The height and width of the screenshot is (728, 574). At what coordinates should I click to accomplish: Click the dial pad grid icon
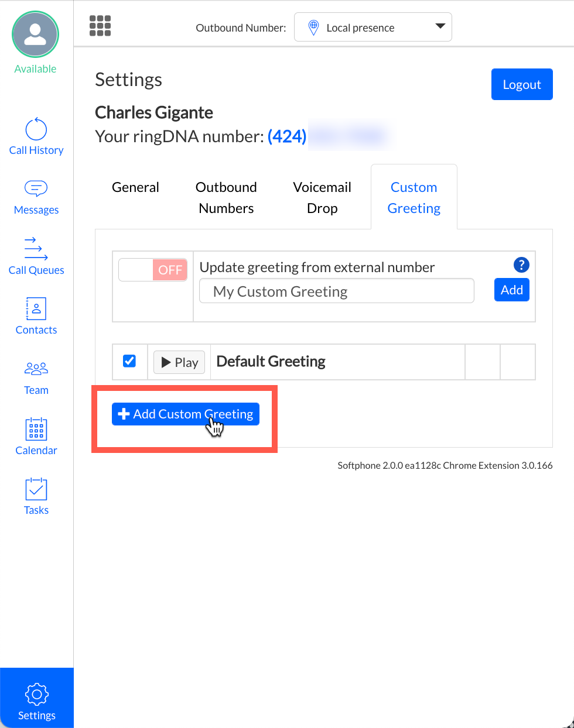point(100,26)
